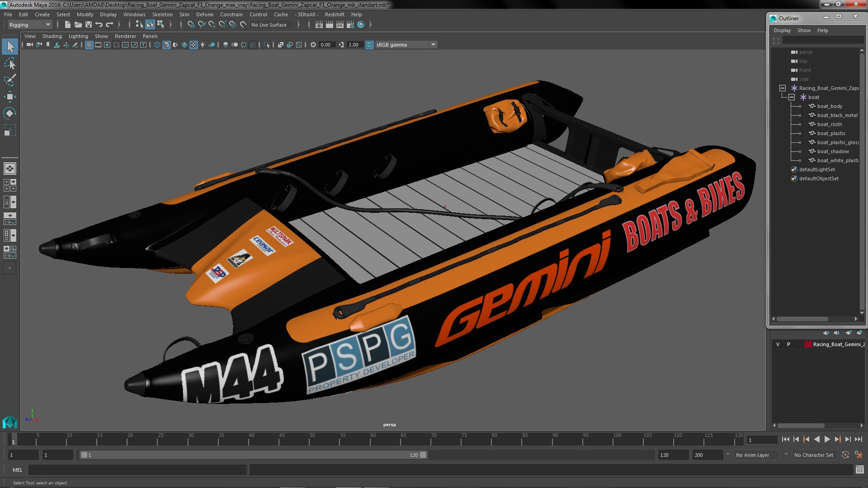Open the Skeleton menu
The width and height of the screenshot is (868, 488).
pyautogui.click(x=162, y=14)
